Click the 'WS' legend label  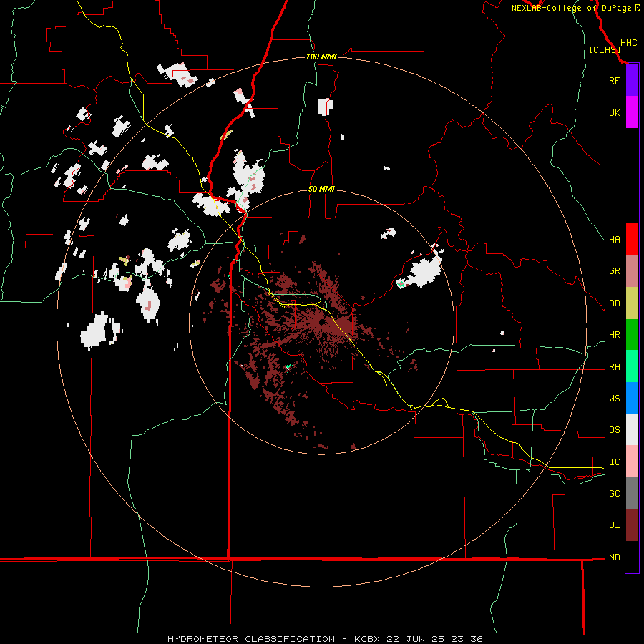(x=614, y=399)
